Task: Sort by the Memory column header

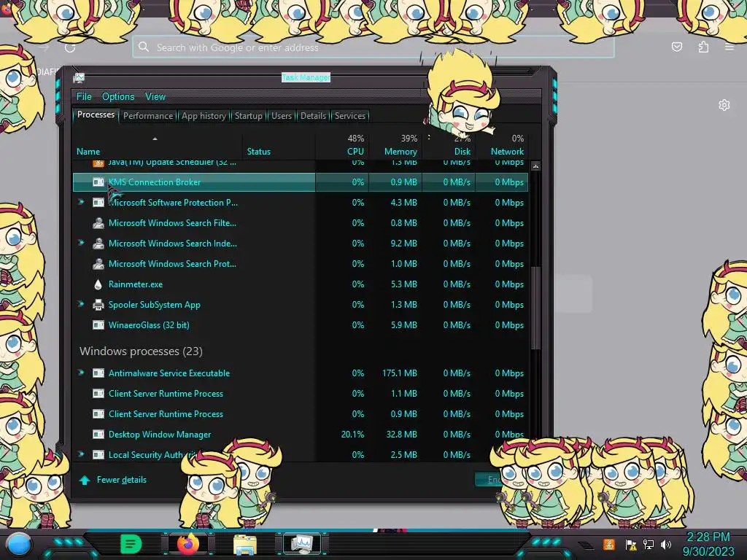Action: tap(400, 152)
